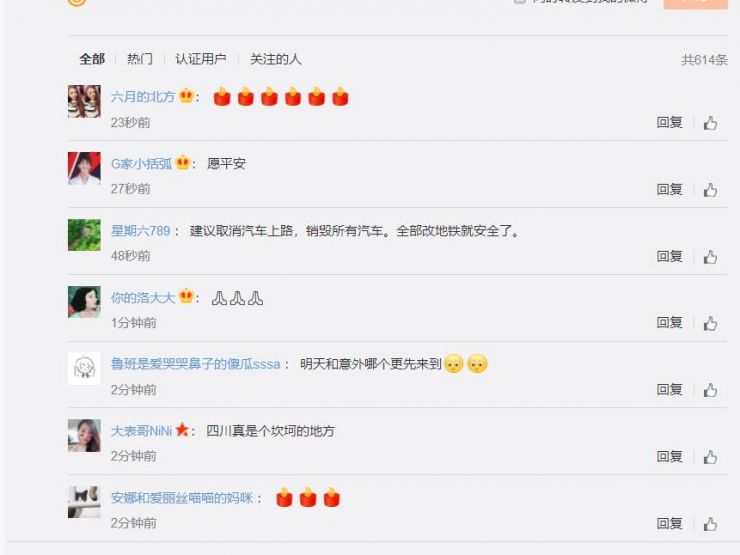Viewport: 740px width, 555px height.
Task: Switch to the 认证用户 tab
Action: pos(201,59)
